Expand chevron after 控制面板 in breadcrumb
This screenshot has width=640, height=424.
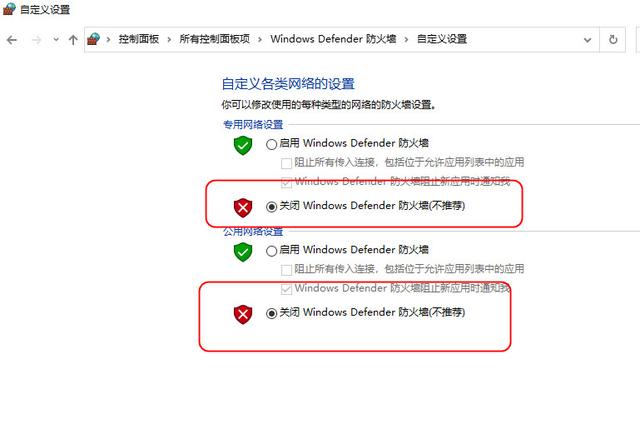point(169,40)
